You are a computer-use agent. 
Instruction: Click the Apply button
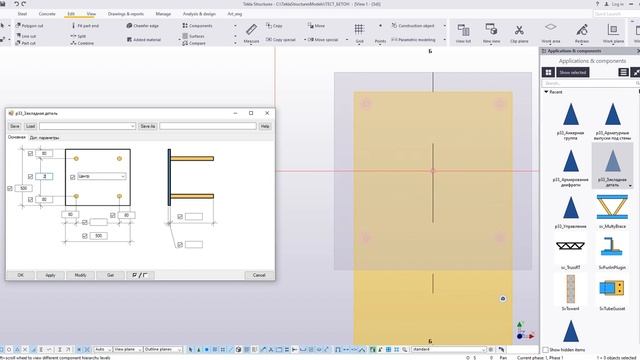[50, 276]
